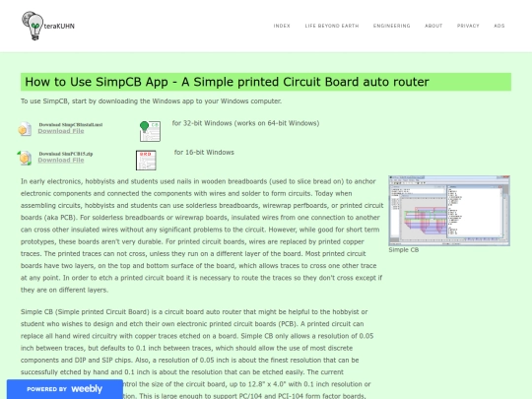The image size is (532, 399).
Task: Open the ABOUT menu item
Action: point(433,26)
